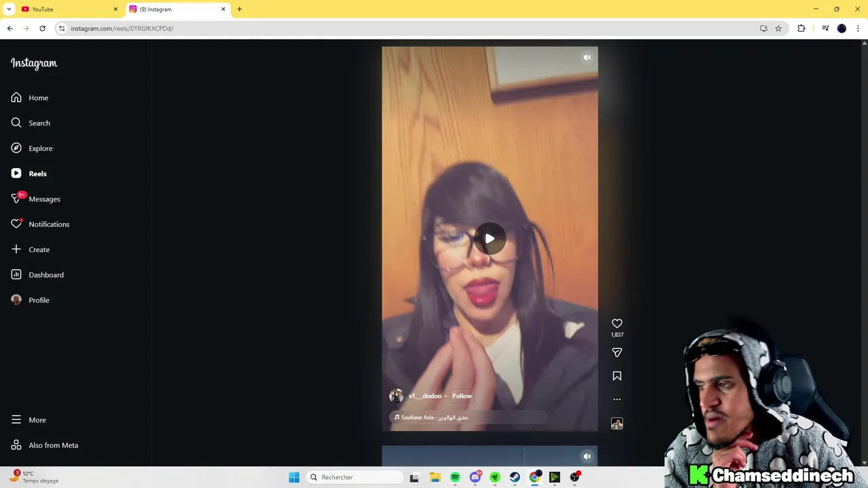Like the reel with the heart icon

pyautogui.click(x=617, y=323)
